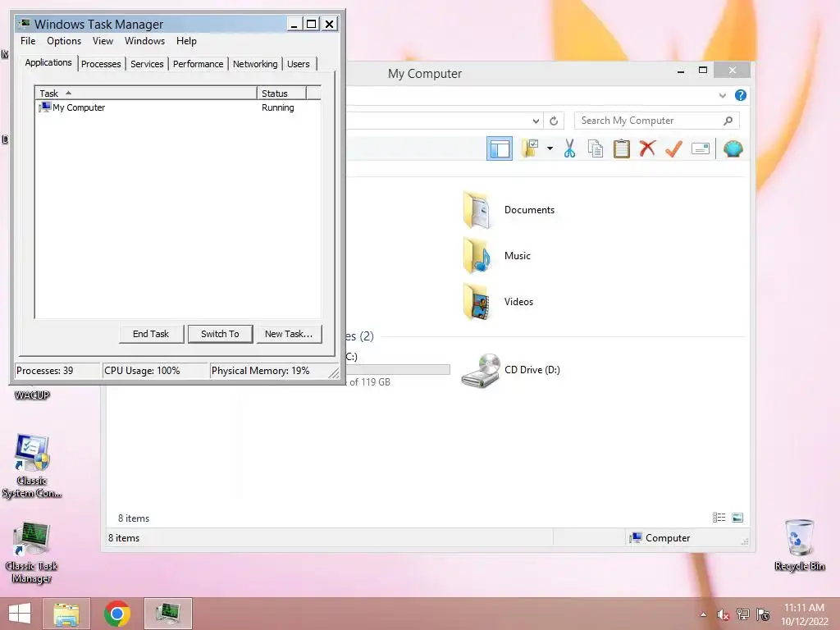840x630 pixels.
Task: Switch to the Processes tab
Action: point(101,64)
